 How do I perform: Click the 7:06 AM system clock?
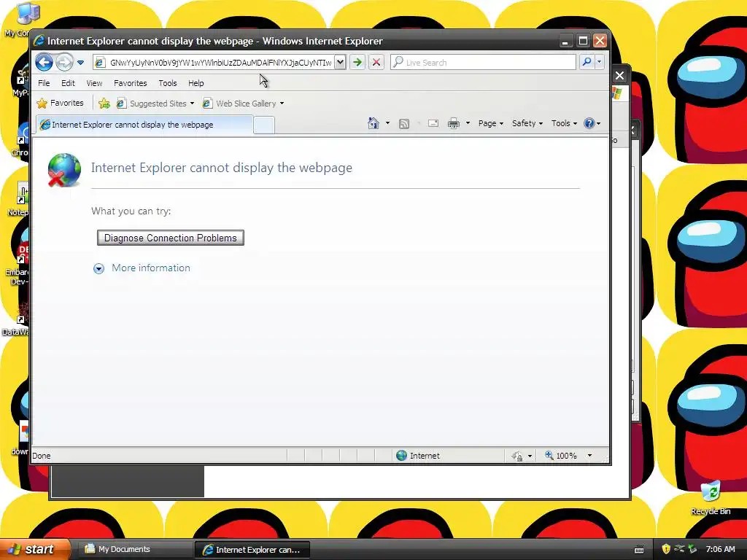[x=720, y=549]
